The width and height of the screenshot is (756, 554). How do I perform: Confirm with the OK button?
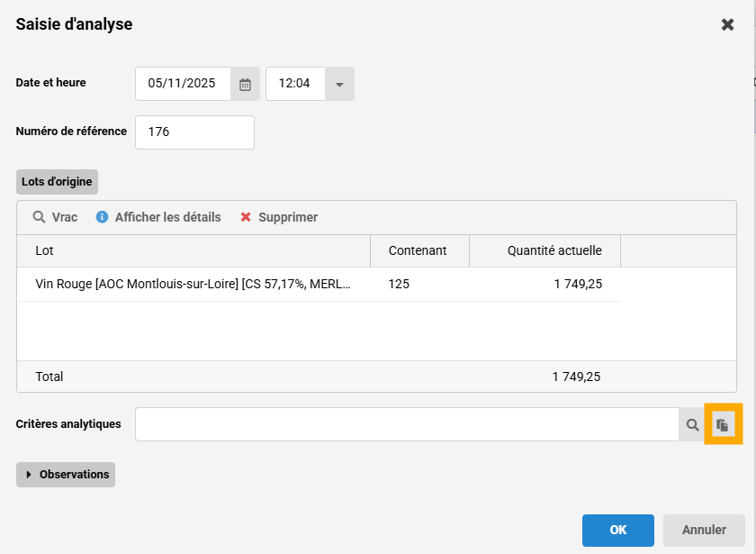(617, 530)
